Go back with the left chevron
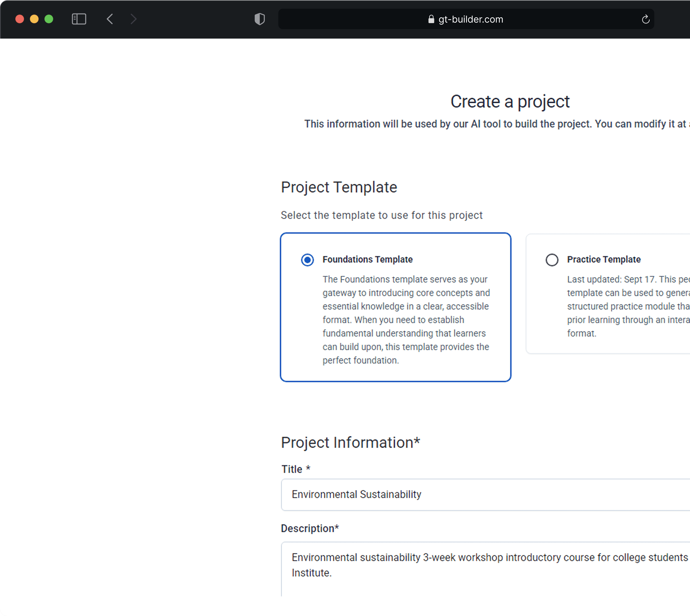 coord(110,19)
